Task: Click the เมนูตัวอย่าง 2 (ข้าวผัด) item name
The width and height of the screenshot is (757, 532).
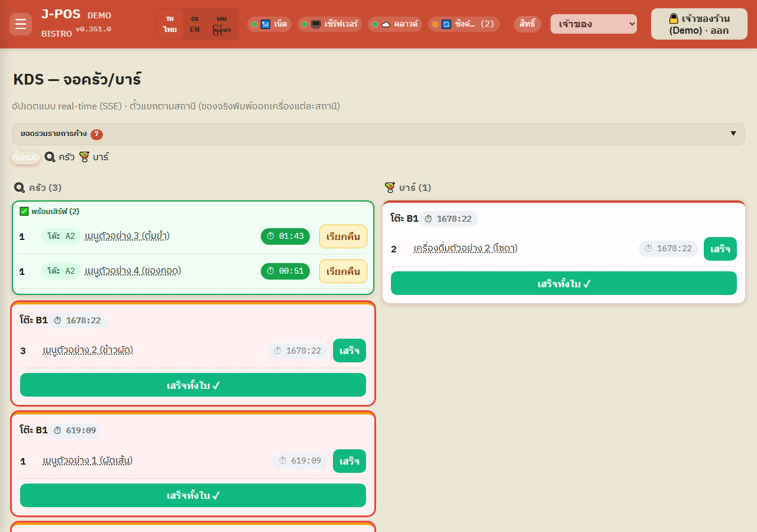Action: tap(88, 351)
